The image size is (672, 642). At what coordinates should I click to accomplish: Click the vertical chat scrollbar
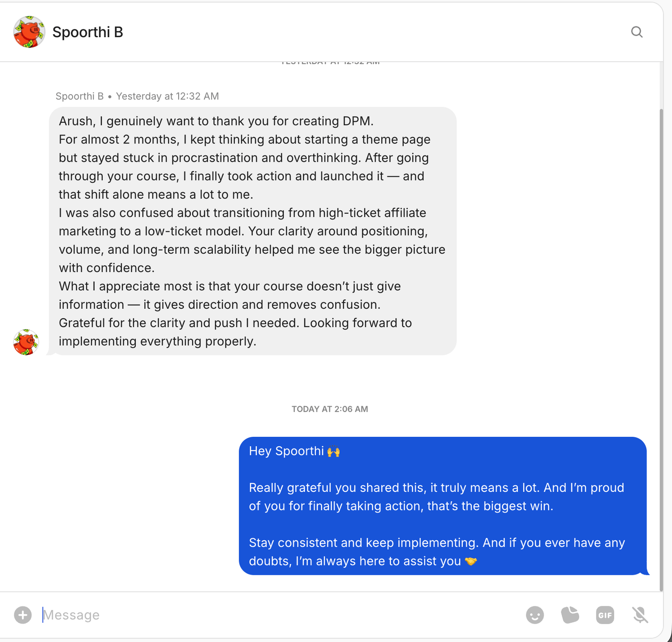tap(661, 349)
